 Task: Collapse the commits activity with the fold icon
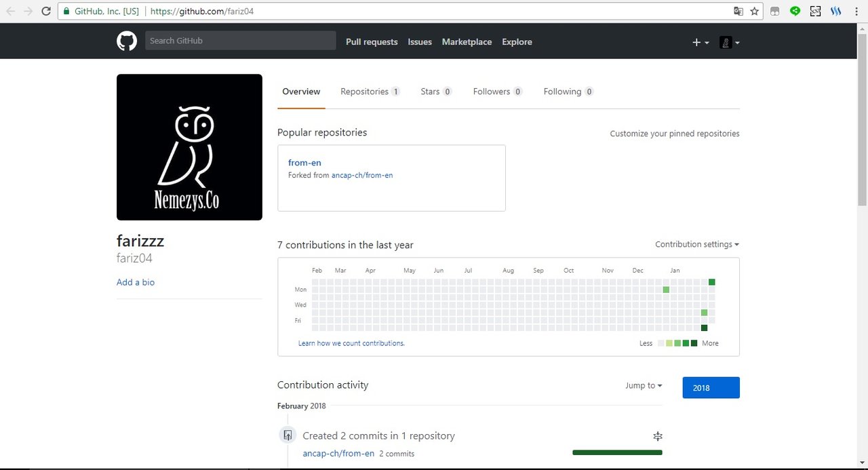click(x=657, y=436)
